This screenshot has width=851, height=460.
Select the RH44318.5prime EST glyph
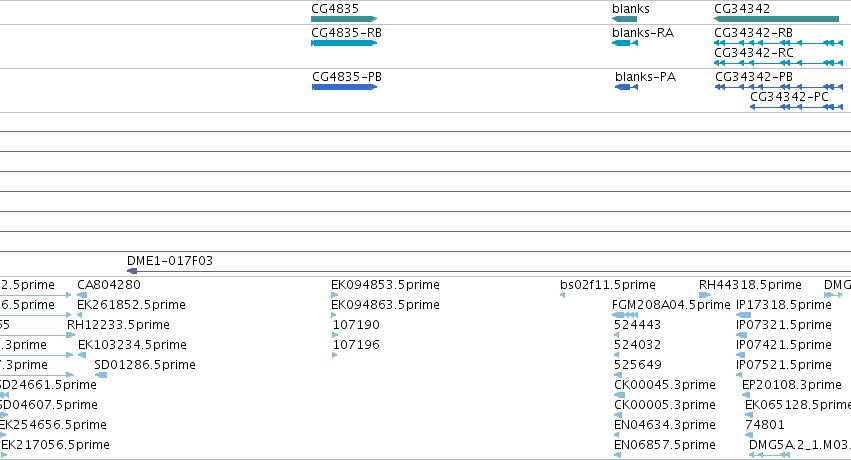[x=705, y=295]
